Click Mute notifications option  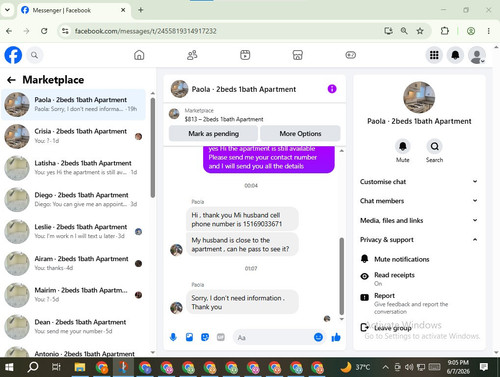coord(419,259)
